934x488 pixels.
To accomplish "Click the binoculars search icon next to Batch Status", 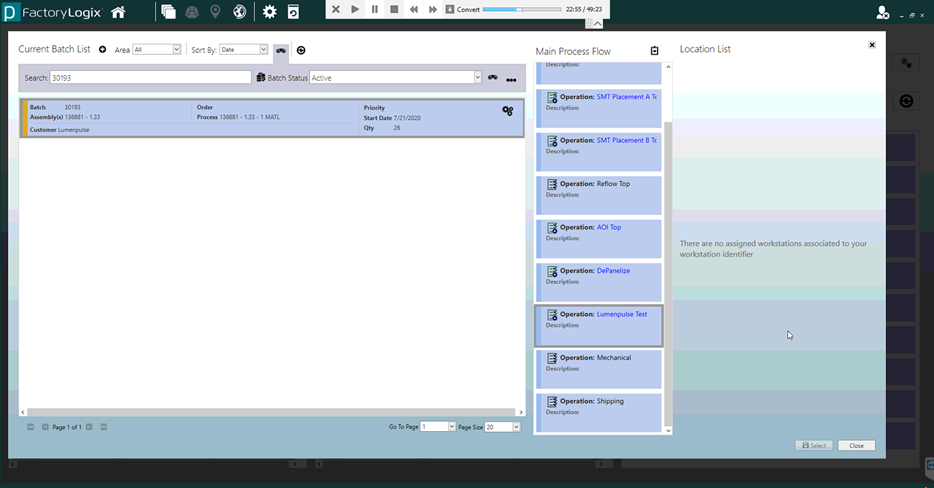I will (492, 78).
